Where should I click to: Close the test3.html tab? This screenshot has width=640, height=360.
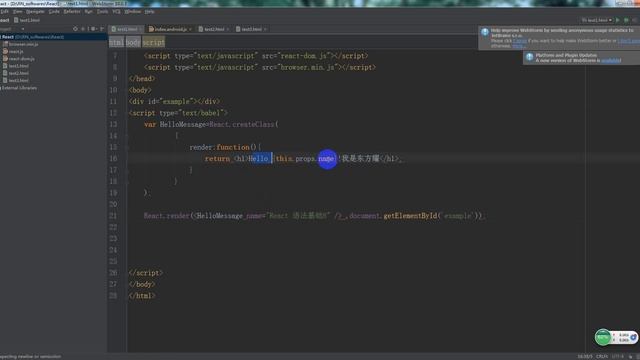click(265, 29)
